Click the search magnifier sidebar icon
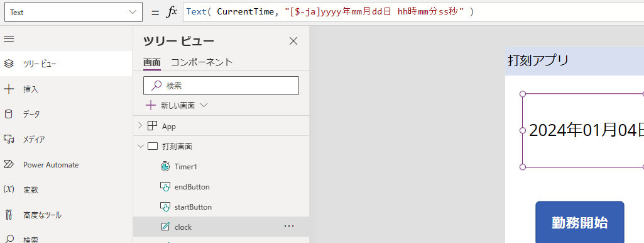The width and height of the screenshot is (644, 243). click(x=9, y=239)
